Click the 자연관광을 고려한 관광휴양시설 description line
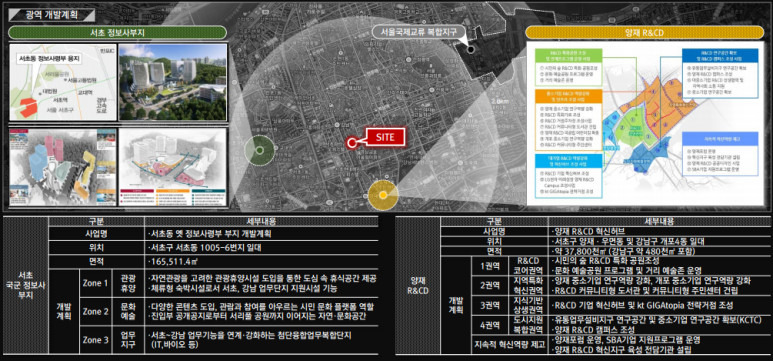The width and height of the screenshot is (773, 361). tap(262, 279)
